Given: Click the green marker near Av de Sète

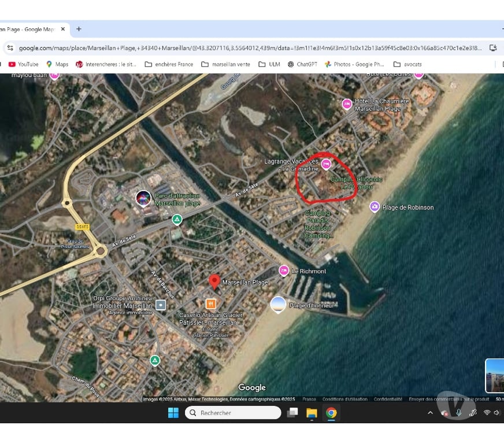Looking at the screenshot, I should [x=177, y=219].
